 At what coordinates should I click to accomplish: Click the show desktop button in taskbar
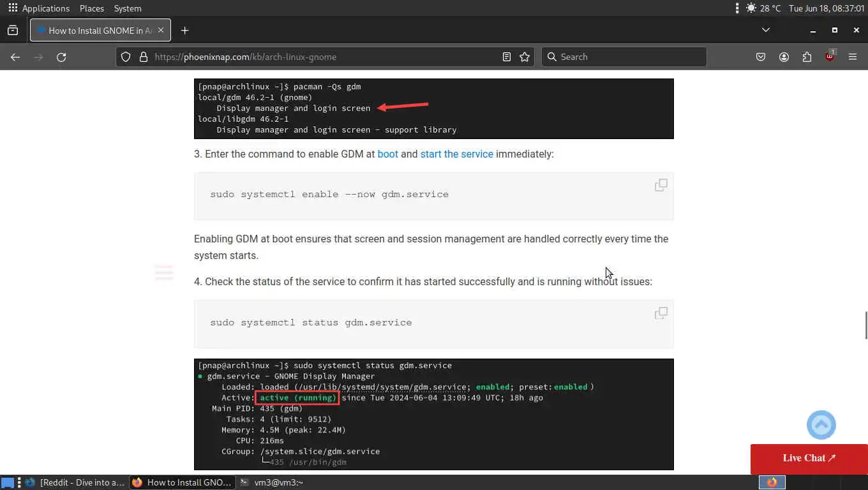click(x=7, y=482)
